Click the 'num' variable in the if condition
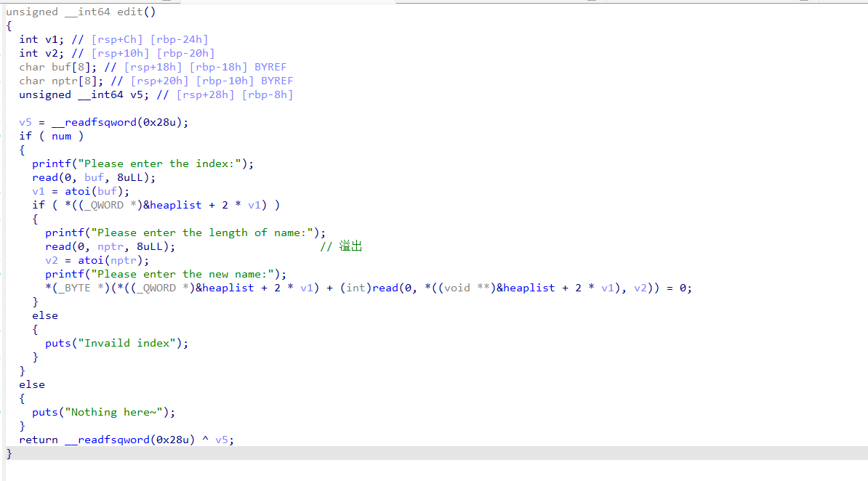868x481 pixels. (x=62, y=136)
